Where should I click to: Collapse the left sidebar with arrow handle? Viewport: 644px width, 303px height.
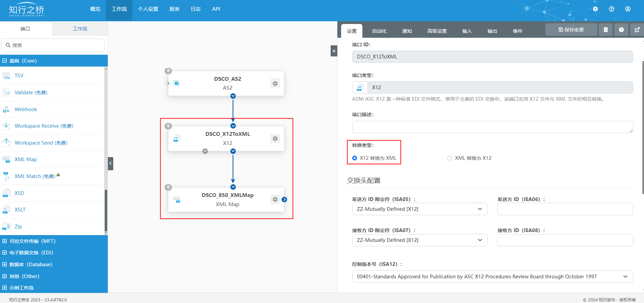coord(111,163)
